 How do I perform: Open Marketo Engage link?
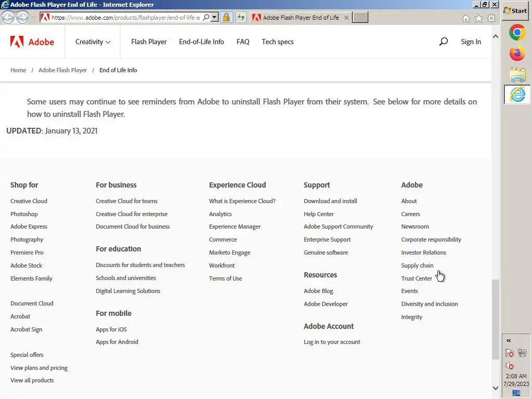[230, 253]
